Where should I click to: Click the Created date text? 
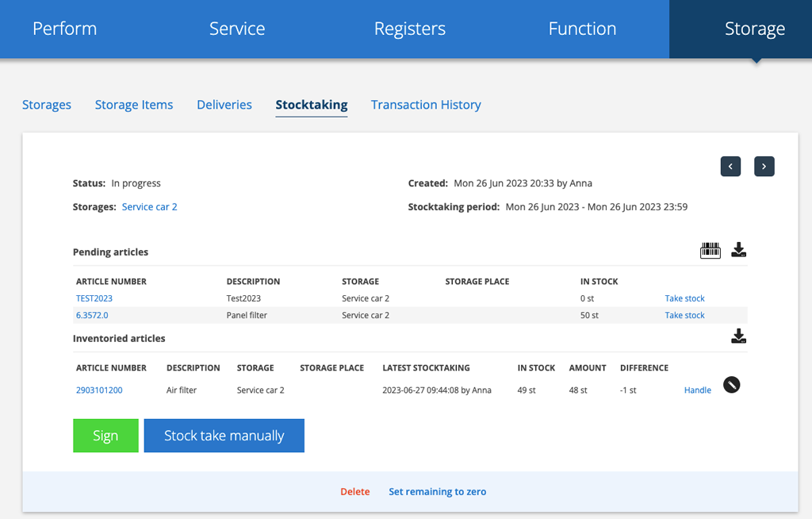point(523,183)
